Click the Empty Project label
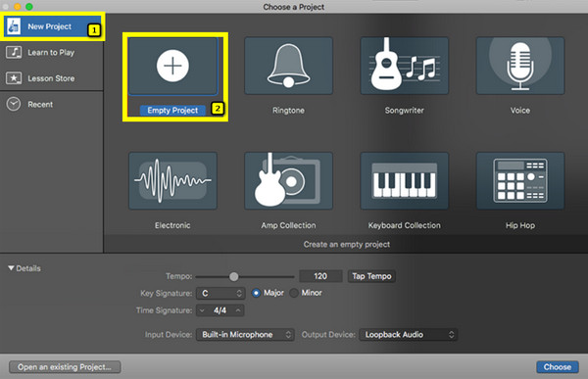Image resolution: width=588 pixels, height=379 pixels. [172, 111]
